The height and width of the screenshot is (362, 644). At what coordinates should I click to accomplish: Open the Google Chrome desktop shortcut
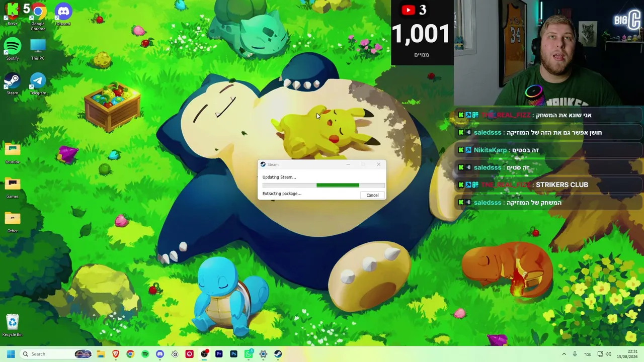tap(38, 16)
